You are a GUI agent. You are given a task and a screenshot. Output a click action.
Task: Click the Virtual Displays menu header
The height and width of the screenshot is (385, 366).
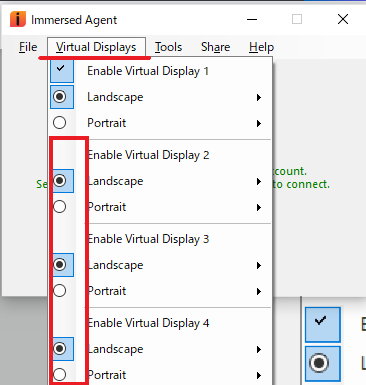tap(96, 47)
